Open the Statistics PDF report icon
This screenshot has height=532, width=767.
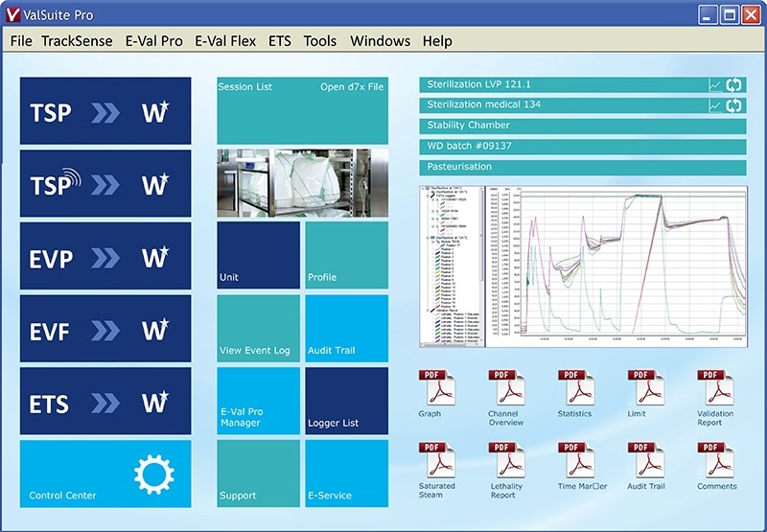[576, 387]
